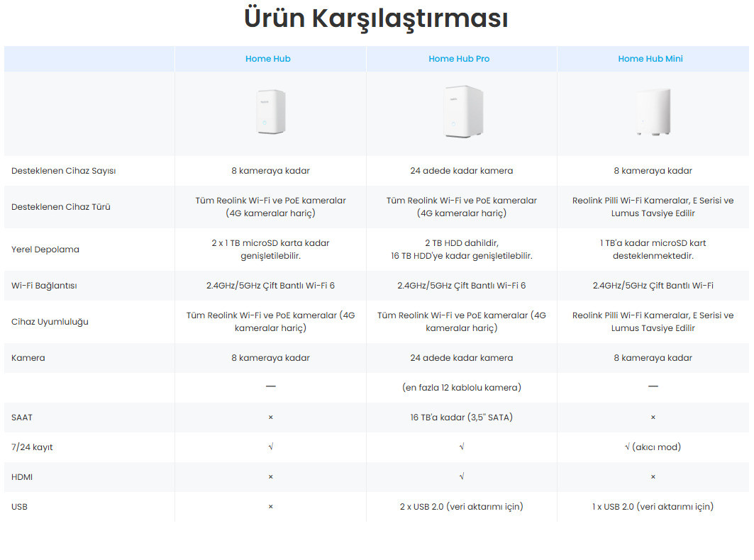Select the Desteklenen Cihaz Türü row label
Viewport: 754px width, 560px height.
60,207
